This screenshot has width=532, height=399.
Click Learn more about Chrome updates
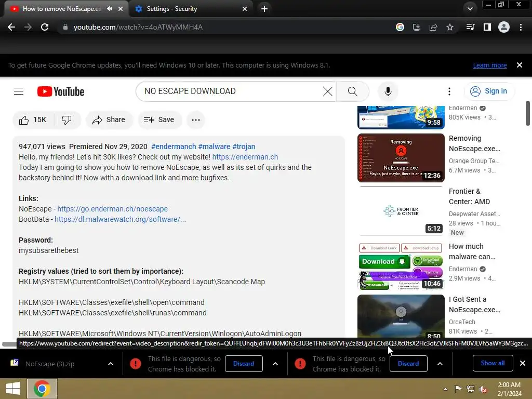[490, 65]
